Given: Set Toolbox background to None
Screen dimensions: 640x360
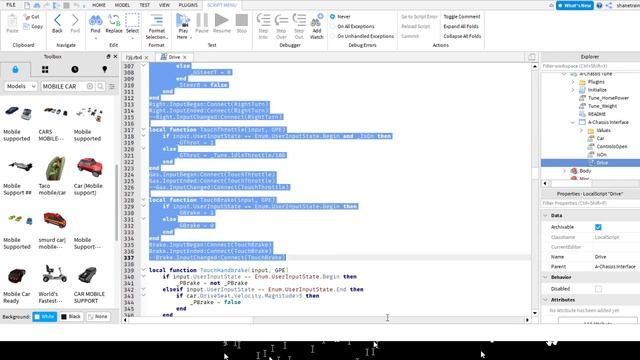Looking at the screenshot, I should [98, 316].
